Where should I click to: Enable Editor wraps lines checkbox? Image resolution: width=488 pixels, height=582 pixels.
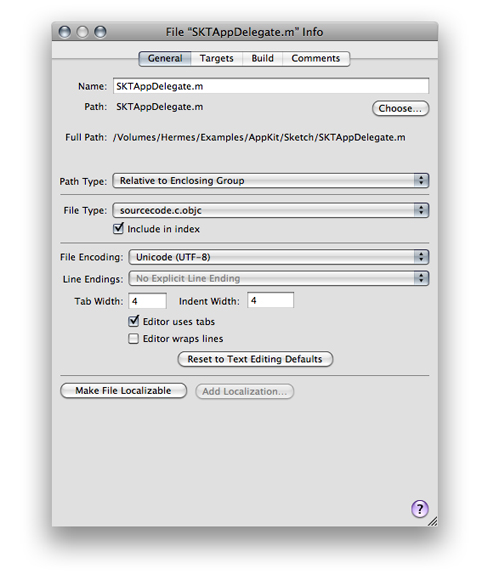pyautogui.click(x=134, y=339)
